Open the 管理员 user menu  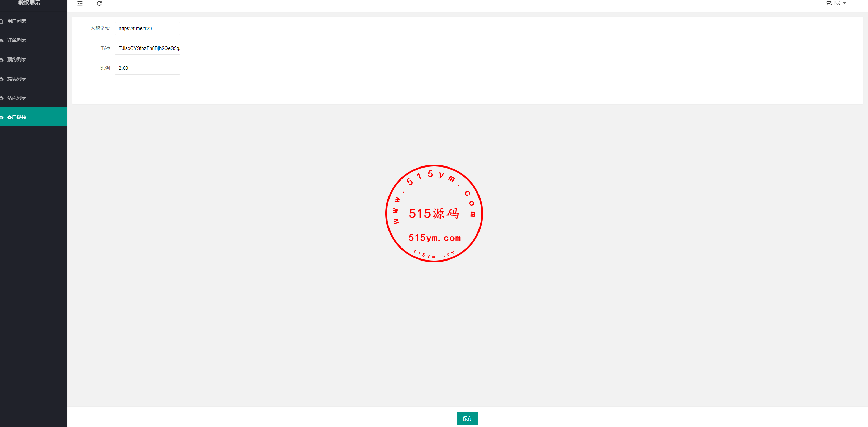pyautogui.click(x=836, y=3)
